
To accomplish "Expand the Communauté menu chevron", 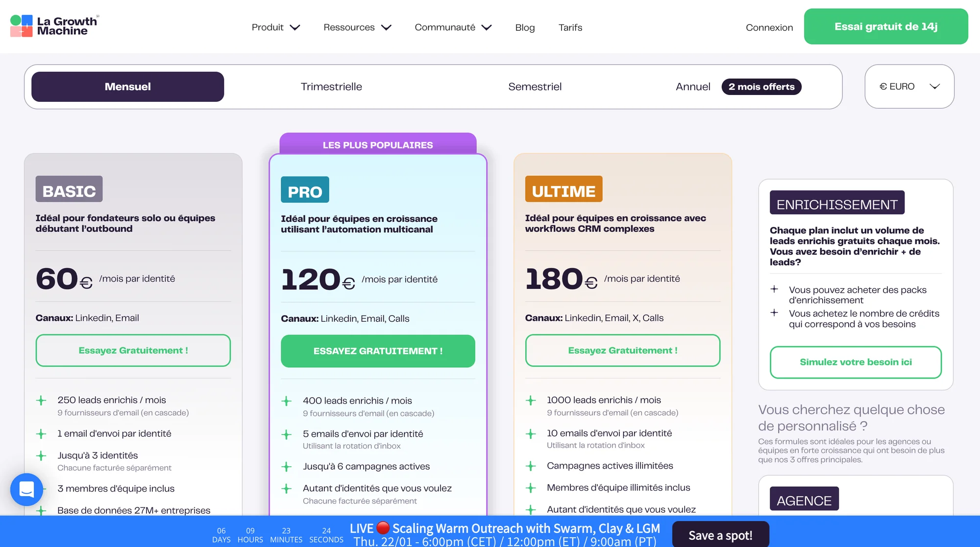I will (487, 27).
